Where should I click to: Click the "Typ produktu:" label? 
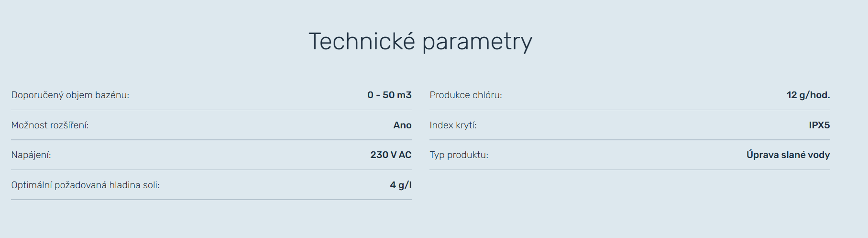click(x=459, y=155)
